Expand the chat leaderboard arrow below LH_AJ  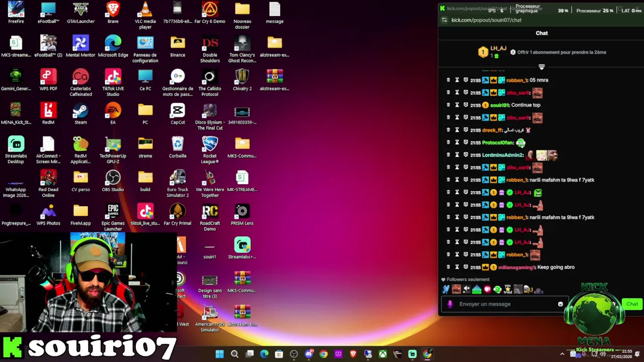click(541, 67)
